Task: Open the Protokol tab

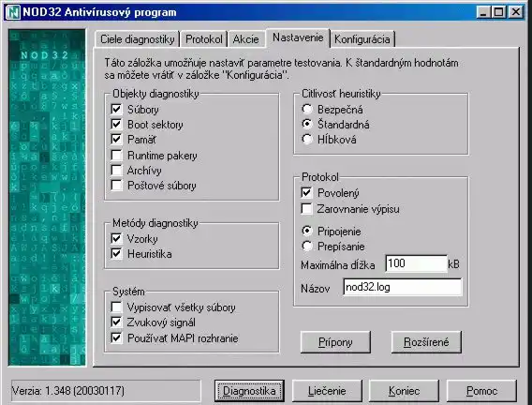Action: pos(203,39)
